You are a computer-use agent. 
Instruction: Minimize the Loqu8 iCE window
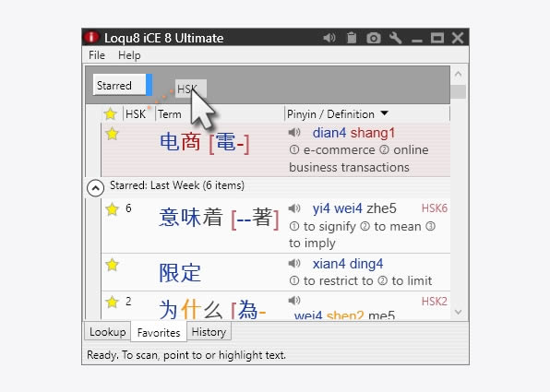[x=417, y=41]
